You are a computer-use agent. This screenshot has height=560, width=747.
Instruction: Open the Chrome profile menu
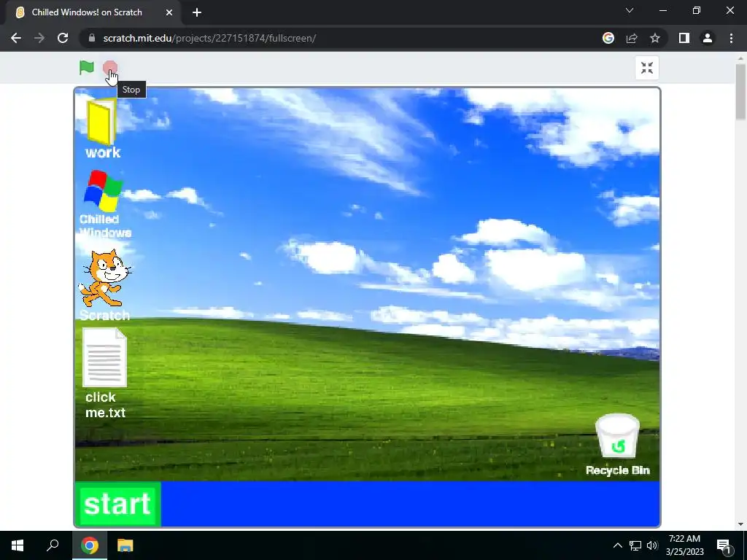708,38
